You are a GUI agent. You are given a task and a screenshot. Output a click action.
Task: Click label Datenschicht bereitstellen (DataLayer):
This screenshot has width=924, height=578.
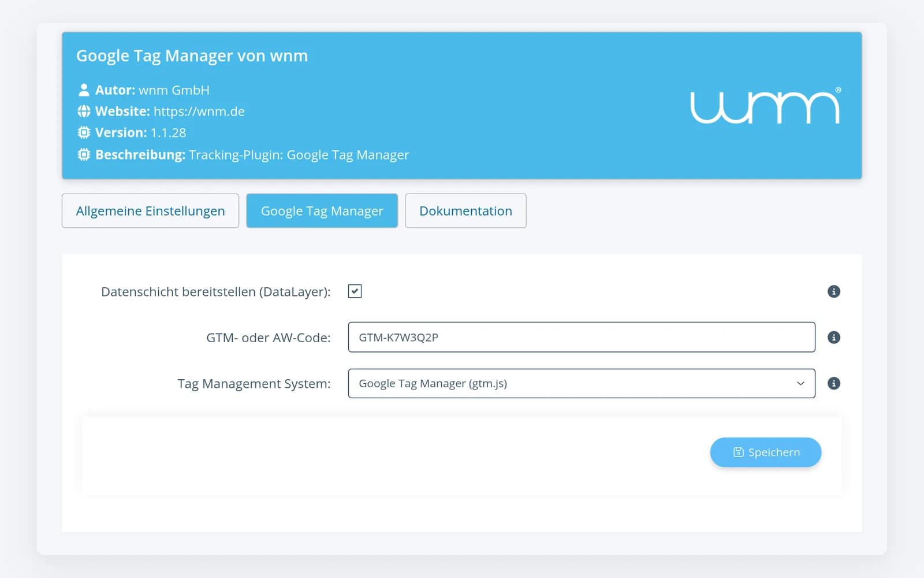click(x=216, y=292)
